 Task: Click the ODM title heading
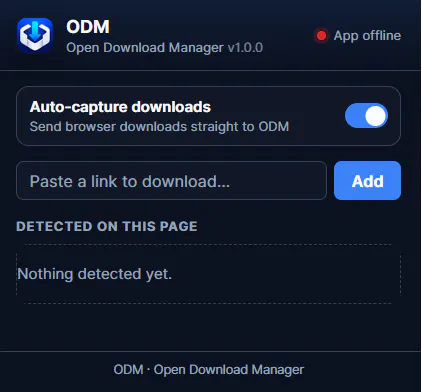[x=88, y=27]
